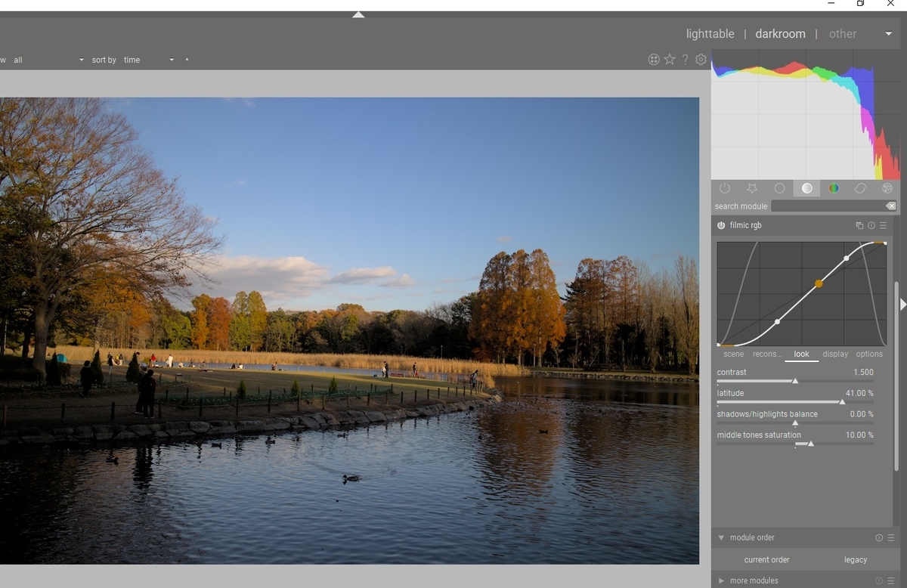Open the scene tab in filmic rgb
This screenshot has width=907, height=588.
click(733, 354)
